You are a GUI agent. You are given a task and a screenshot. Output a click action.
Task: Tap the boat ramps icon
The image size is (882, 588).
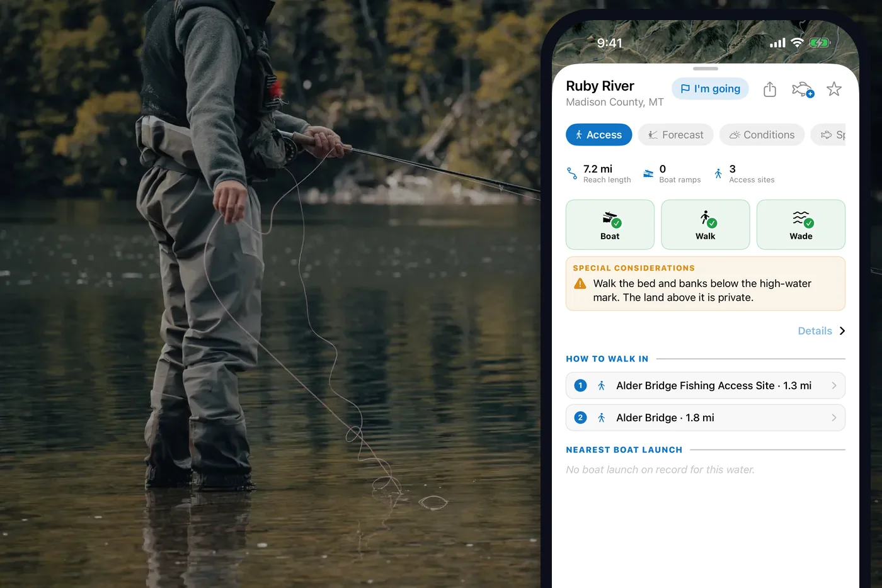(648, 173)
